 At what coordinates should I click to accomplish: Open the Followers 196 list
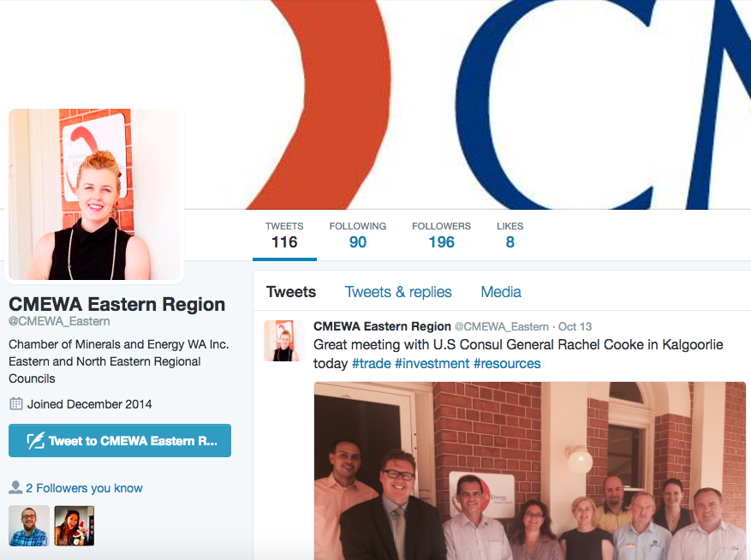click(441, 235)
